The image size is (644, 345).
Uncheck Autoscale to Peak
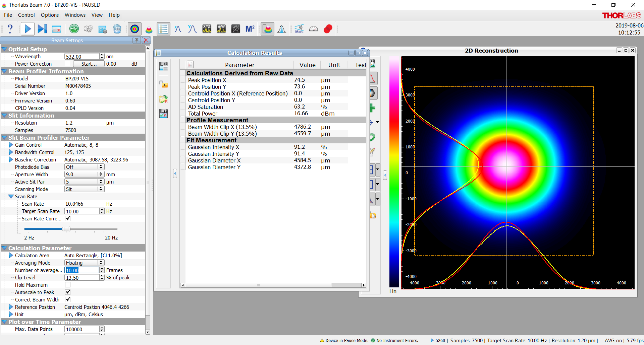(68, 292)
